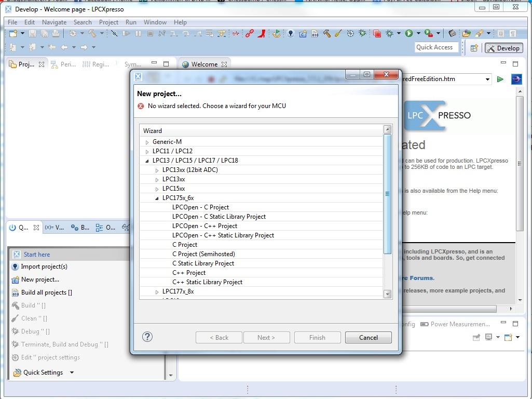Click the Import project lightbulb toolbar icon
This screenshot has height=399, width=532.
tap(291, 33)
